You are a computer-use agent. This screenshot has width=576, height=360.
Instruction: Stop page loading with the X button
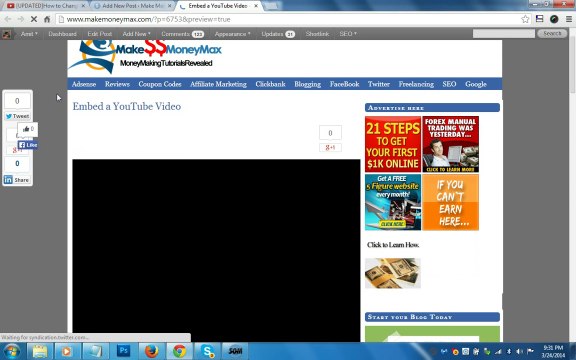pyautogui.click(x=33, y=19)
